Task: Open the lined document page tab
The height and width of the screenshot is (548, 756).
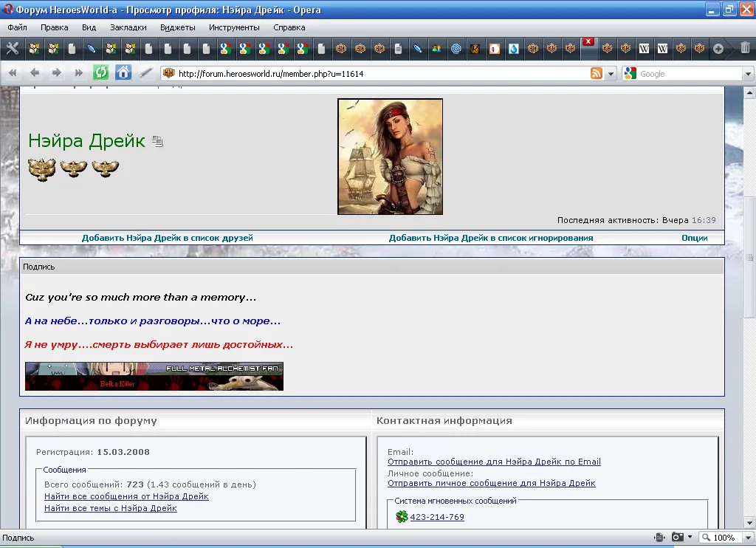Action: click(398, 49)
